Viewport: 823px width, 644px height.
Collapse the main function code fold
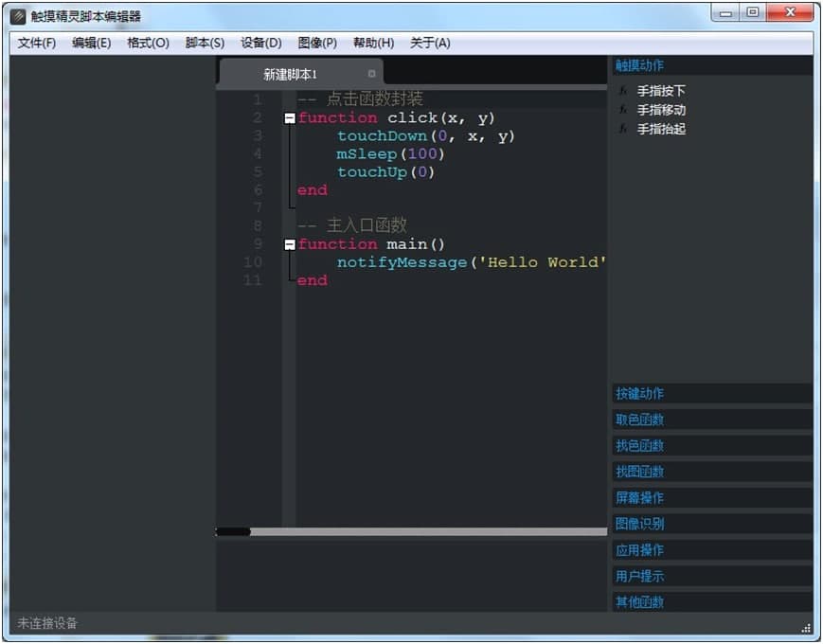[x=290, y=244]
